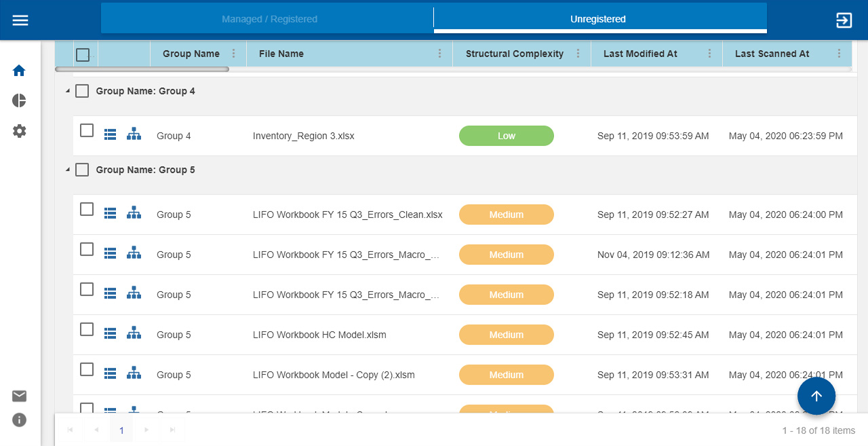View hierarchy icon for LIFO Workbook HC Model.xlsm
The image size is (868, 446).
coord(134,333)
